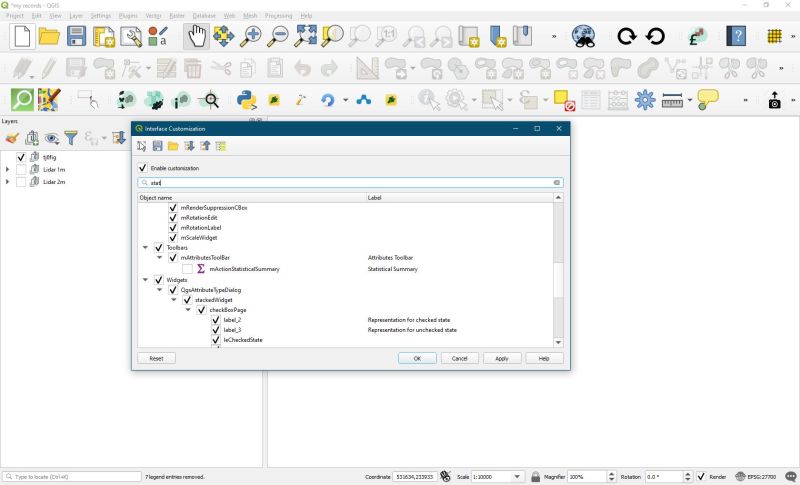Image resolution: width=800 pixels, height=485 pixels.
Task: Click the customization dialog load folder icon
Action: coord(173,146)
